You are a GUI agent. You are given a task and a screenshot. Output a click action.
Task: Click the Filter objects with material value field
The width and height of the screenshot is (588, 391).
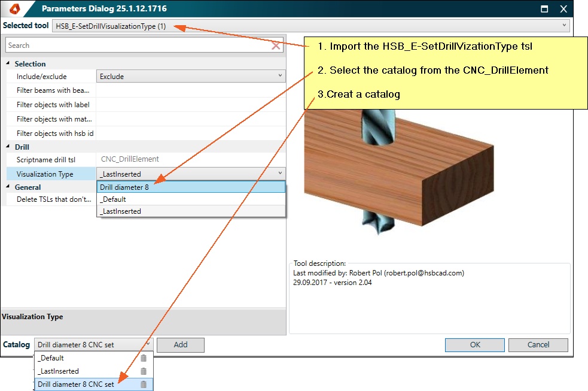pos(191,119)
